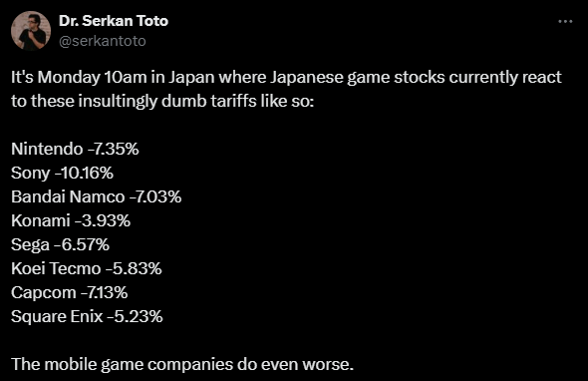
Task: Click the word Sony in the list
Action: tap(30, 173)
